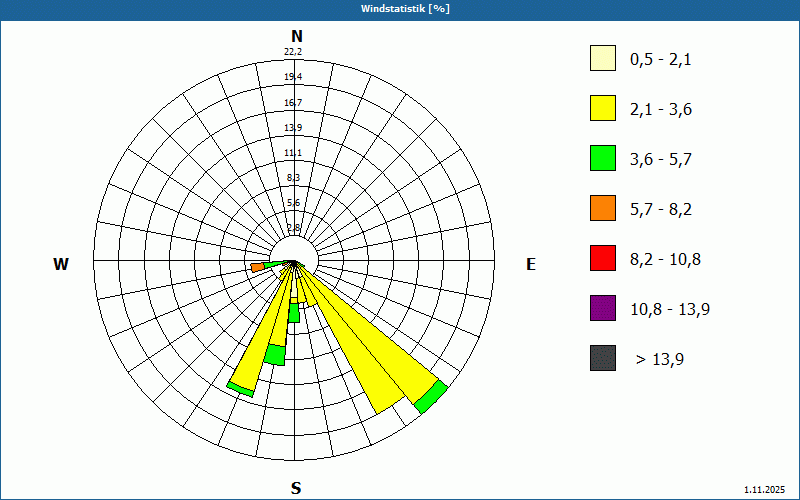Click the 16,7 ring scale value
Viewport: 800px width, 500px height.
tap(293, 103)
